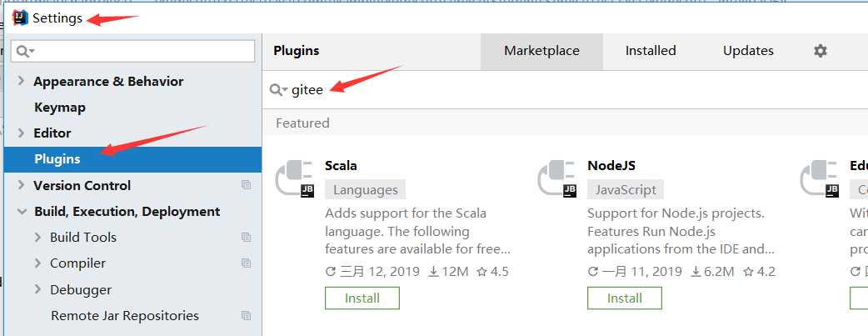Click the copy icon beside Remote Jar Repositories
Viewport: 868px width, 336px height.
(x=247, y=315)
